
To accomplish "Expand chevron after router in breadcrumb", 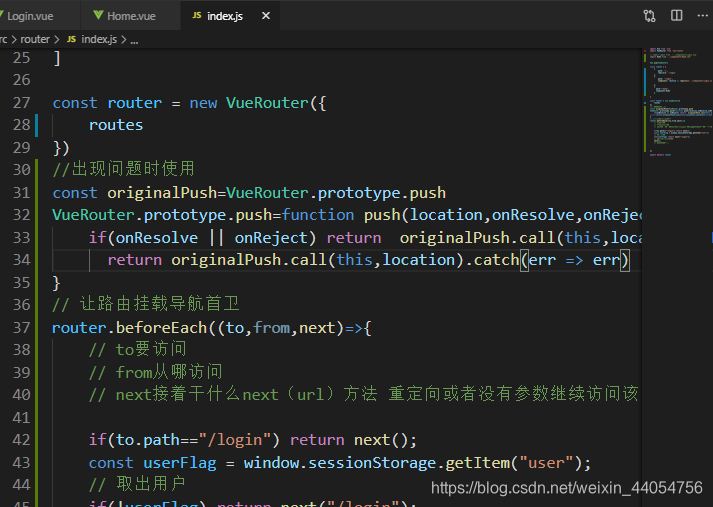I will pos(57,40).
